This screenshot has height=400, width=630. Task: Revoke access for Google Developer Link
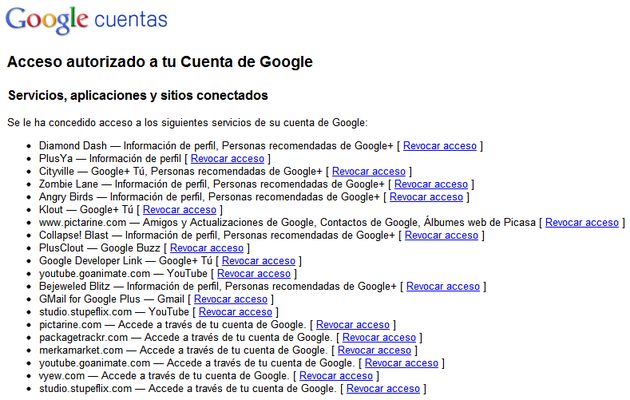pos(259,261)
